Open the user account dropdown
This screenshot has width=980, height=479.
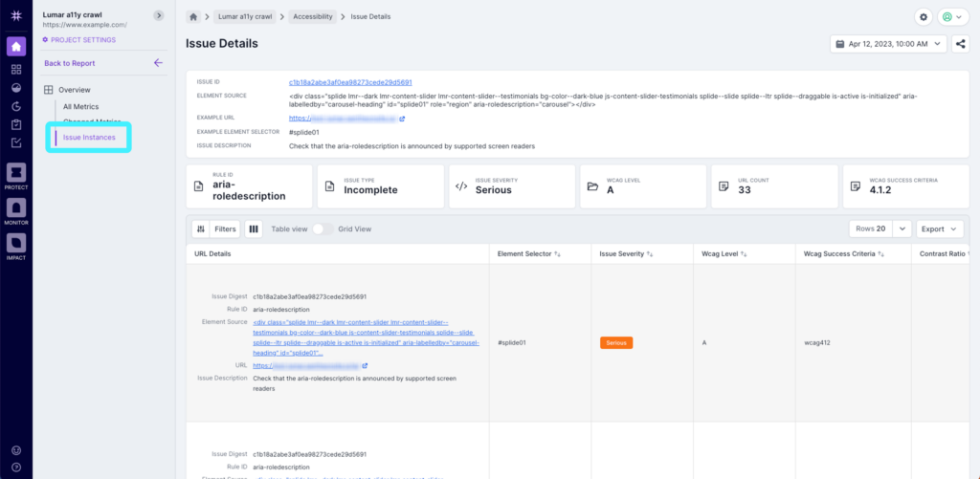tap(953, 17)
